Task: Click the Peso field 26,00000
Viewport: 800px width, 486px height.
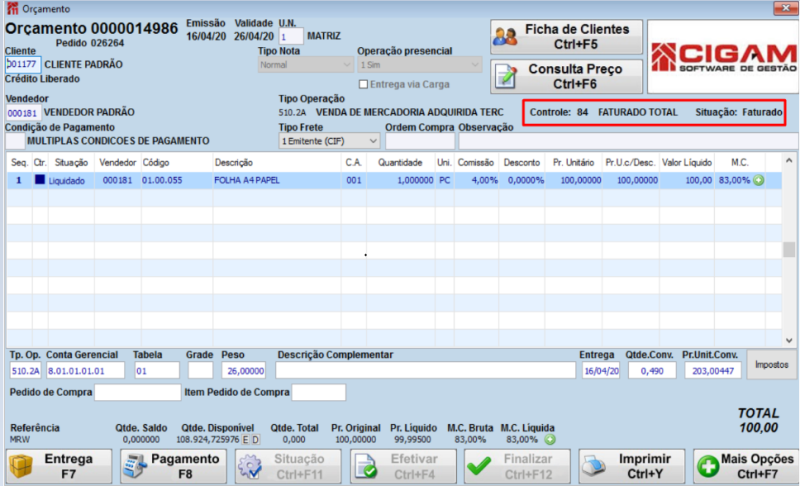Action: coord(243,371)
